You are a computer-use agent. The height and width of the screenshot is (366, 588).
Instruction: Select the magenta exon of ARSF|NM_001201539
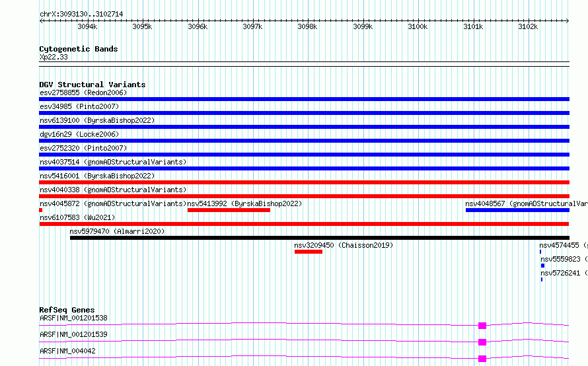tap(482, 342)
